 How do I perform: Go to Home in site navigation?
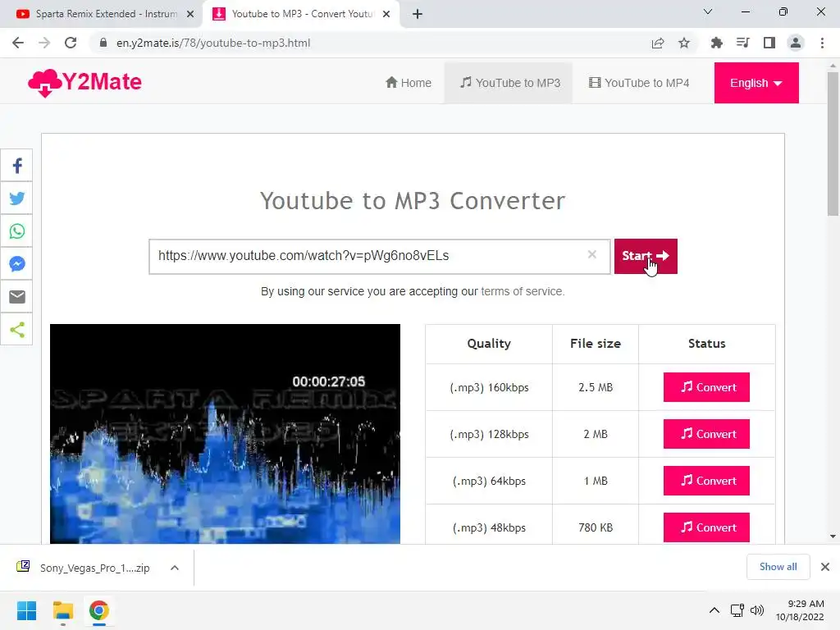pyautogui.click(x=409, y=83)
